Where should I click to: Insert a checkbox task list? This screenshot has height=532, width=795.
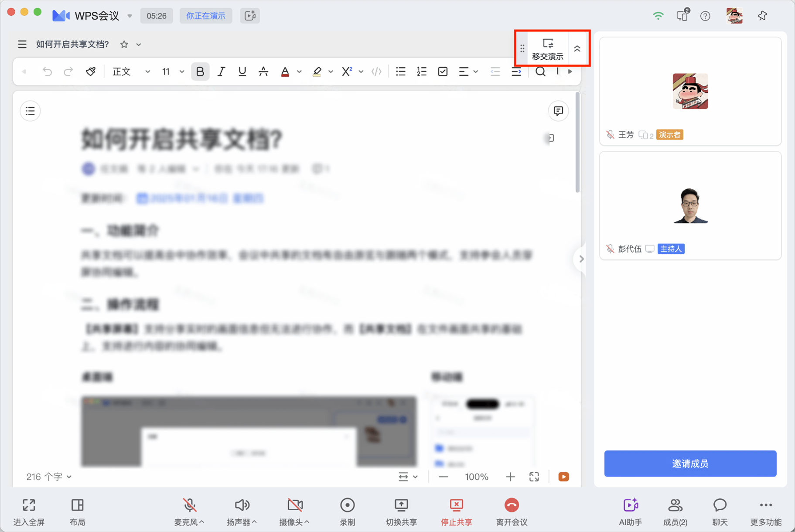pyautogui.click(x=443, y=72)
